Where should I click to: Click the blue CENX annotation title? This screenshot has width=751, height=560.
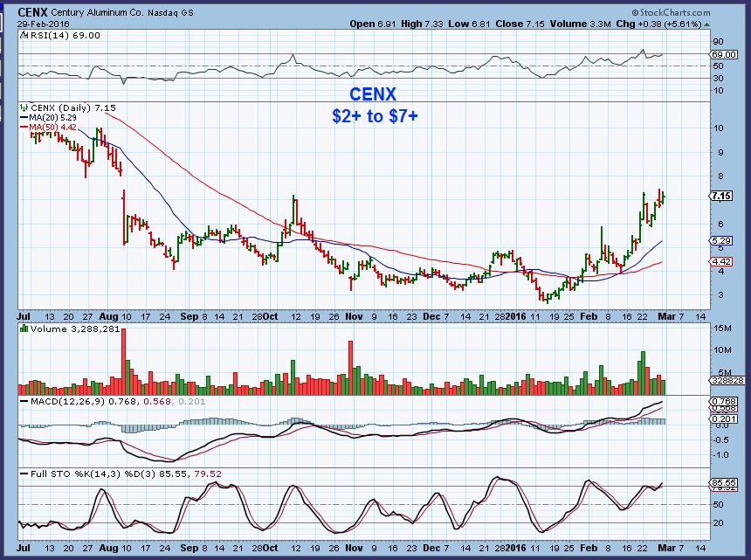(373, 94)
